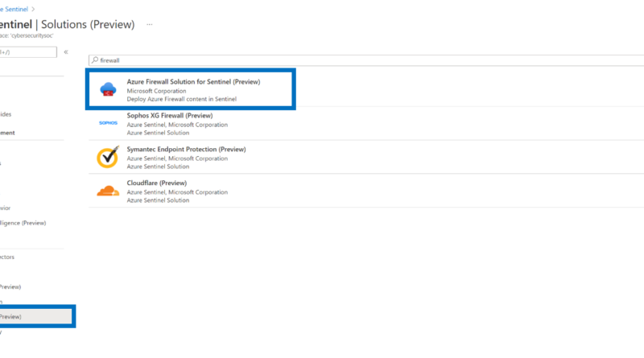Click 'Azure Sentinel, Microsoft Corporation' under Symantec Endpoint Protection
The image size is (644, 358).
click(x=177, y=158)
